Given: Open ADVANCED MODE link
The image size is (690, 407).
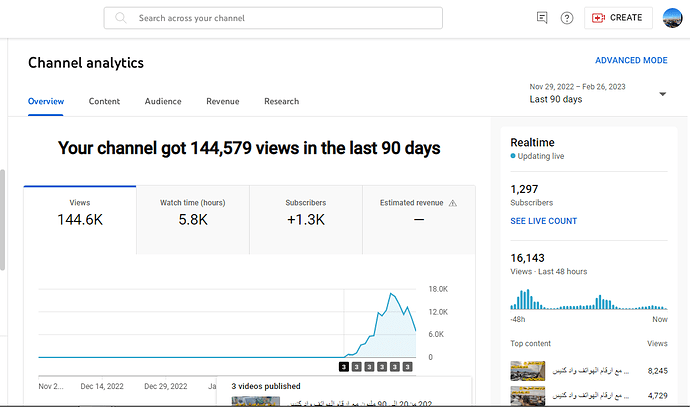Looking at the screenshot, I should tap(631, 60).
